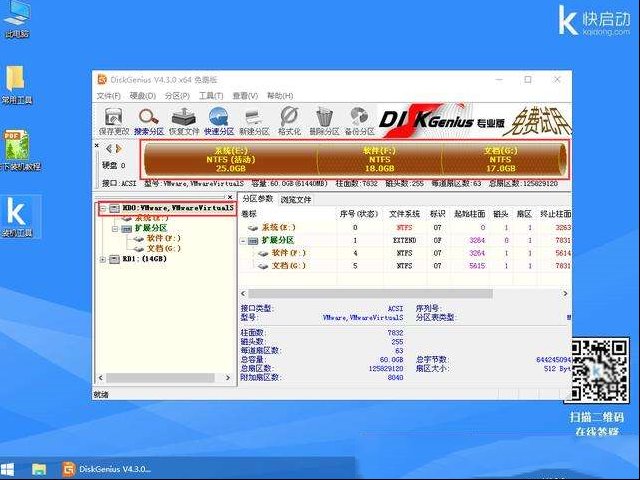Click the 新建分区 new partition icon
Screen dimensions: 640x480
tap(254, 120)
